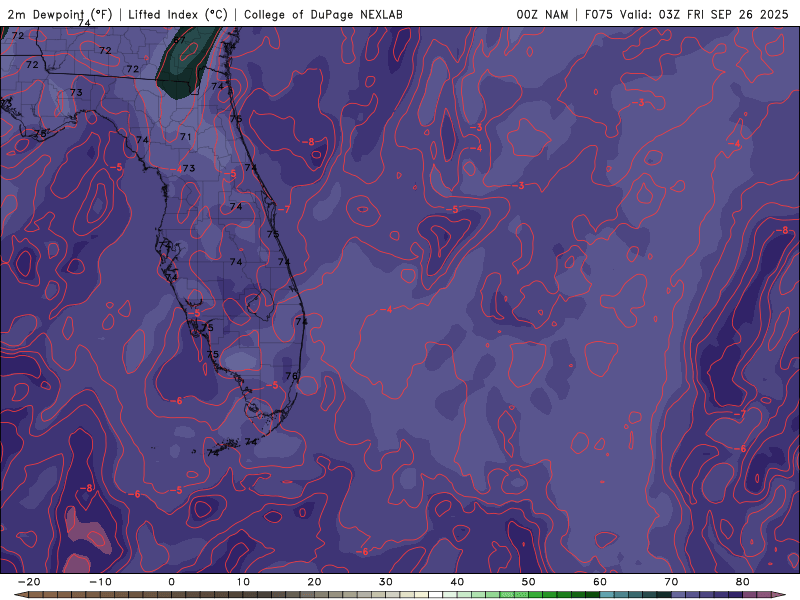This screenshot has width=800, height=600.
Task: Click the '71' dewpoint value in north Florida
Action: pos(185,137)
